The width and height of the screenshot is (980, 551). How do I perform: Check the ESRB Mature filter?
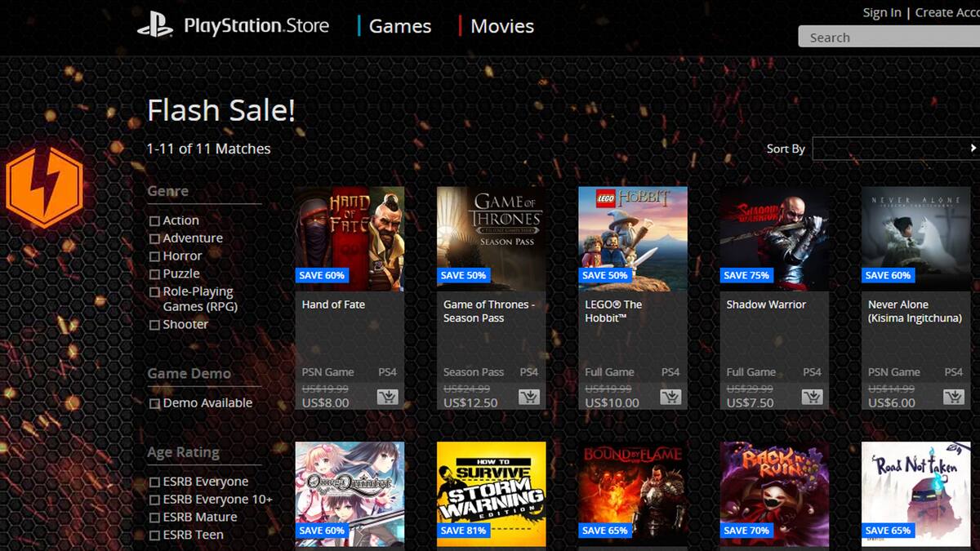point(154,518)
